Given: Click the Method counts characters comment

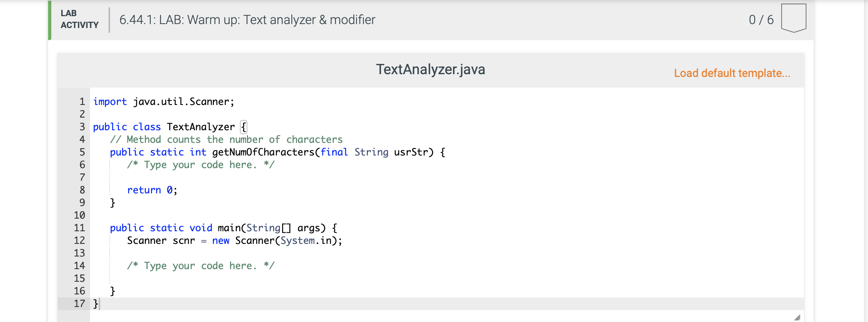Looking at the screenshot, I should pyautogui.click(x=226, y=139).
